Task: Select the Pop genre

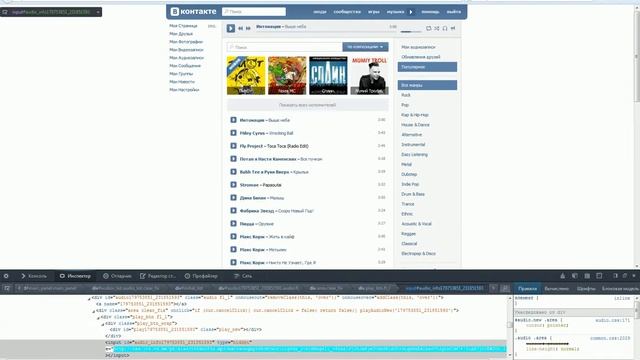Action: 405,105
